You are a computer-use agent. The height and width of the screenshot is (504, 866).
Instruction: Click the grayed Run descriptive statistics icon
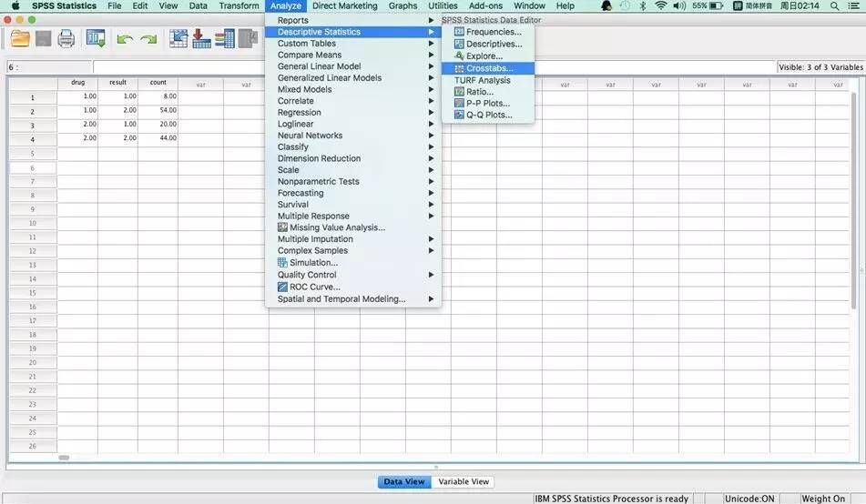click(248, 39)
